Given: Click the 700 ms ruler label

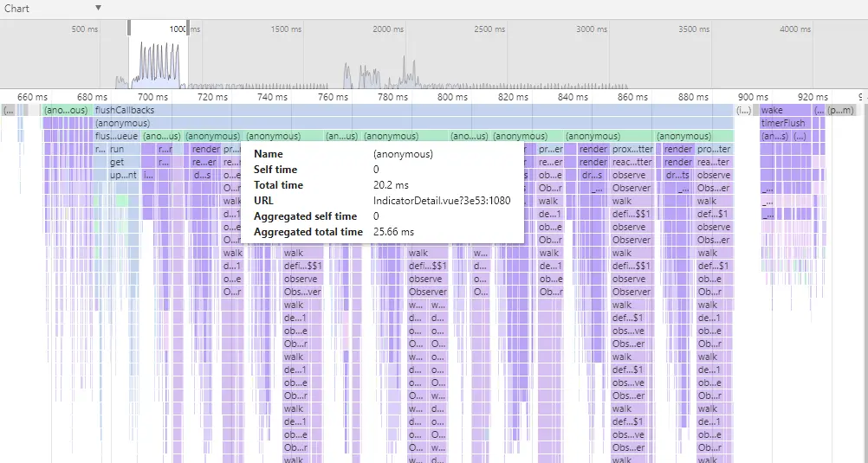Looking at the screenshot, I should tap(152, 97).
